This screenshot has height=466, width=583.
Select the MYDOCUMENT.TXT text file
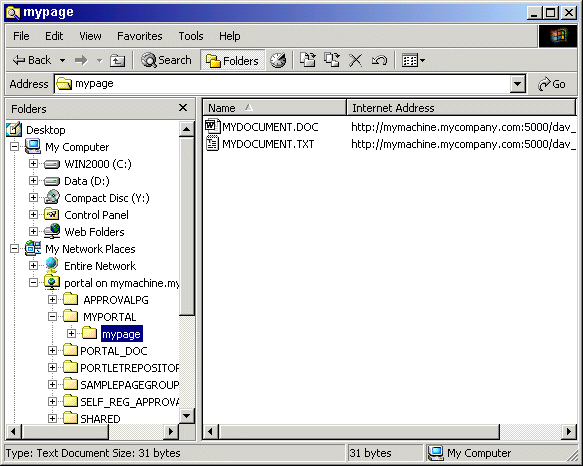(x=268, y=144)
